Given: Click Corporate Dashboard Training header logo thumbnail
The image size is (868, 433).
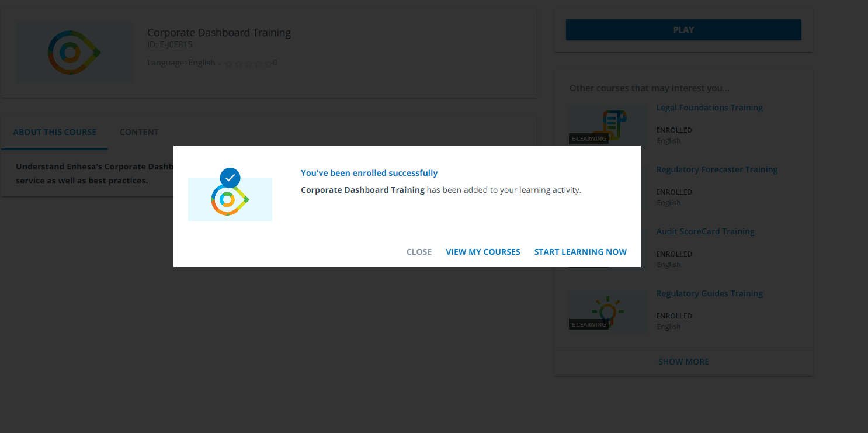Looking at the screenshot, I should pos(74,53).
